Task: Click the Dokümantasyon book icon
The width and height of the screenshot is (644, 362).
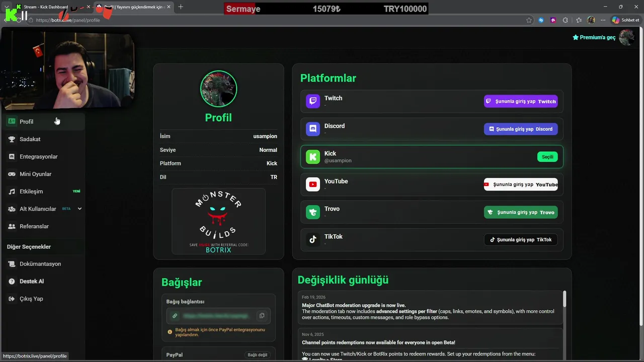Action: pos(12,264)
